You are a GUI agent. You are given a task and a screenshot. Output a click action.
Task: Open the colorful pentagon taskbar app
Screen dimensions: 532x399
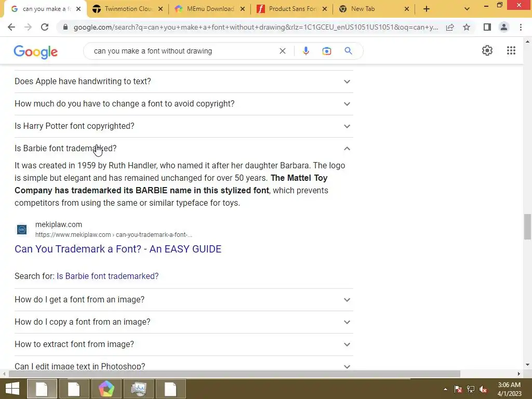pyautogui.click(x=106, y=389)
